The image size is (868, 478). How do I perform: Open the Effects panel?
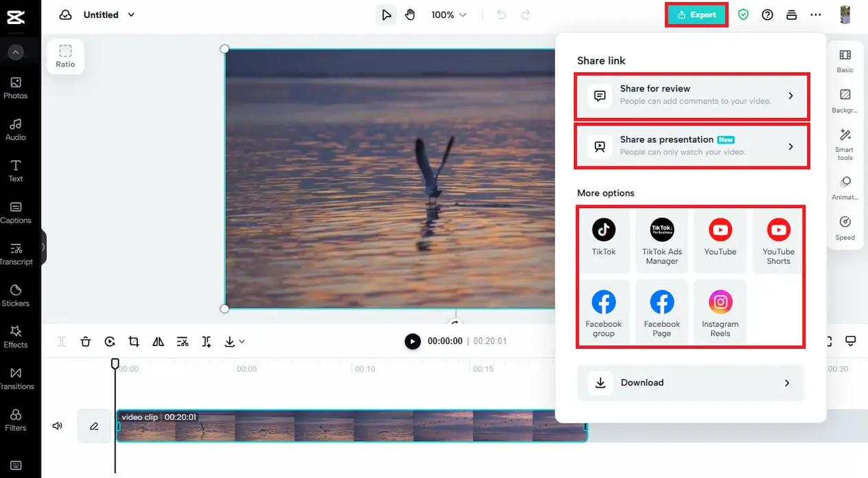[x=15, y=336]
